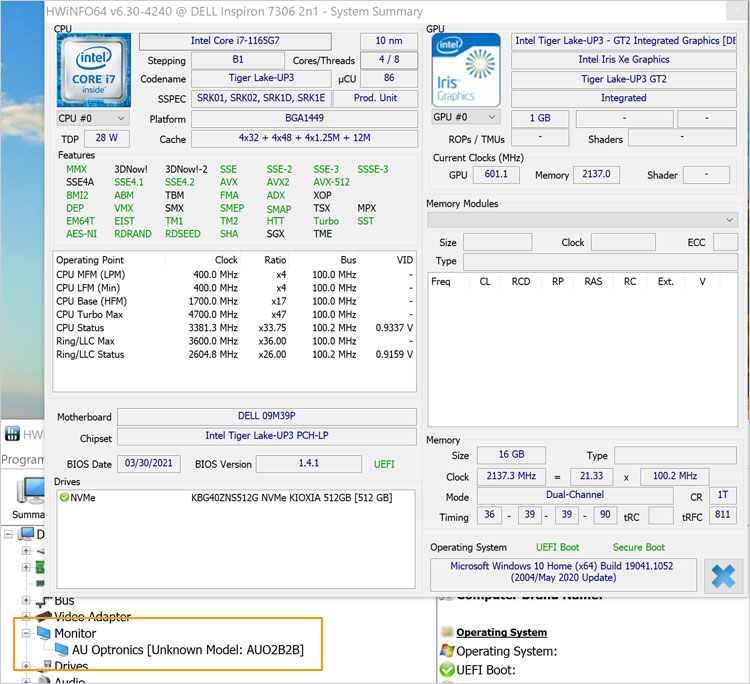Expand the Video Adapter tree node
The image size is (750, 684).
(x=25, y=617)
